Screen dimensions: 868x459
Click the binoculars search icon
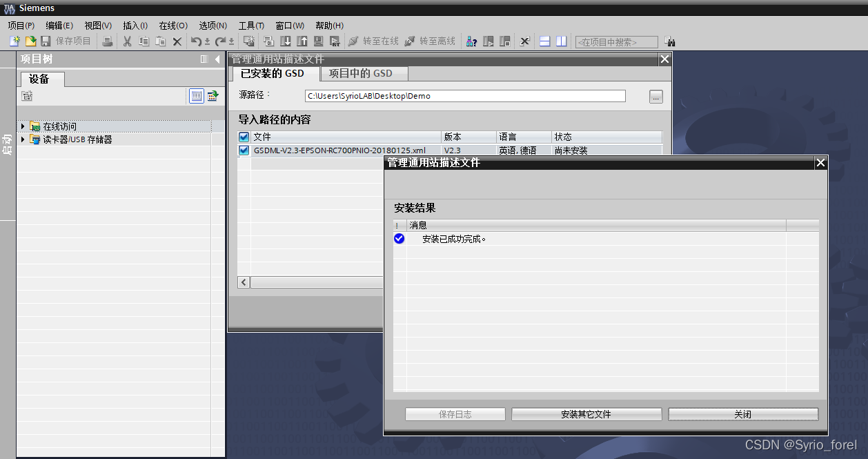coord(669,41)
